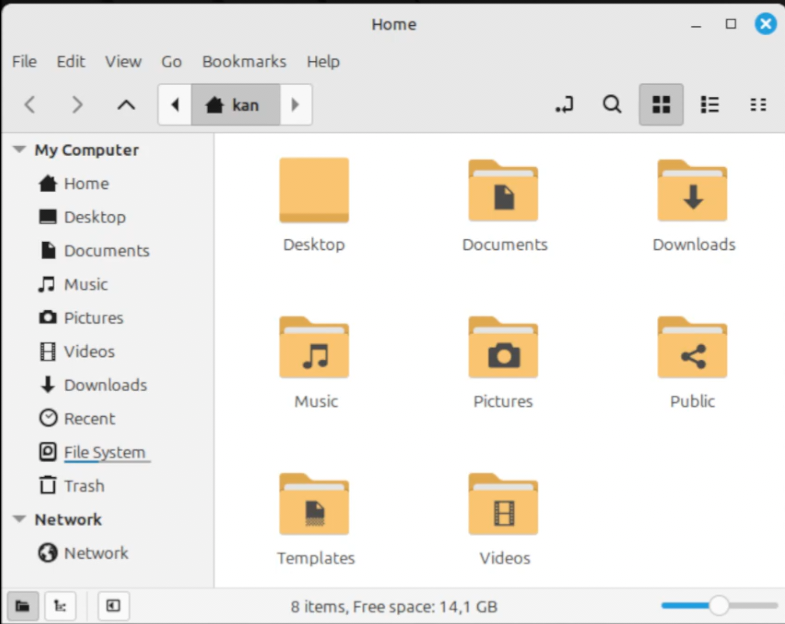Collapse the Network section triangle
Image resolution: width=785 pixels, height=624 pixels.
(20, 519)
